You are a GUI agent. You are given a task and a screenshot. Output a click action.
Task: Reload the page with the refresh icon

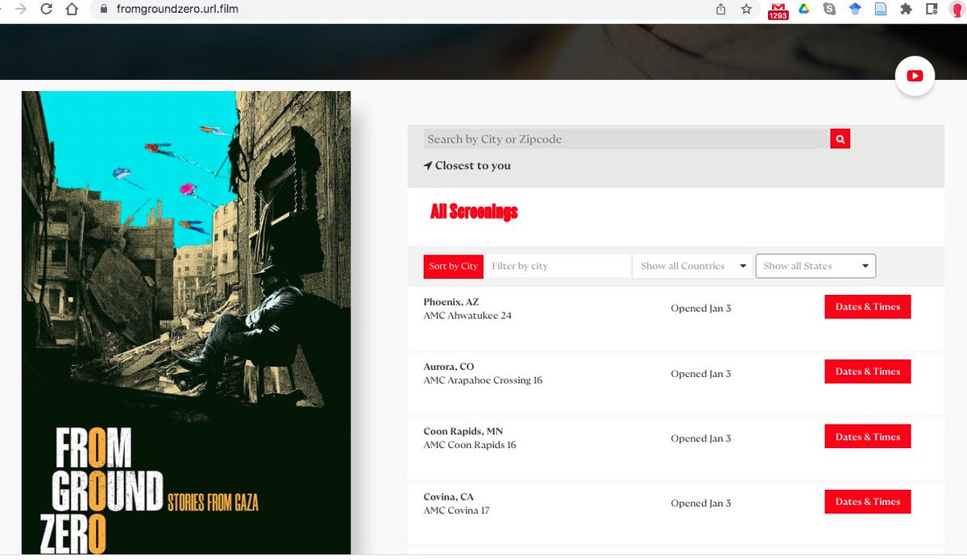click(x=47, y=10)
